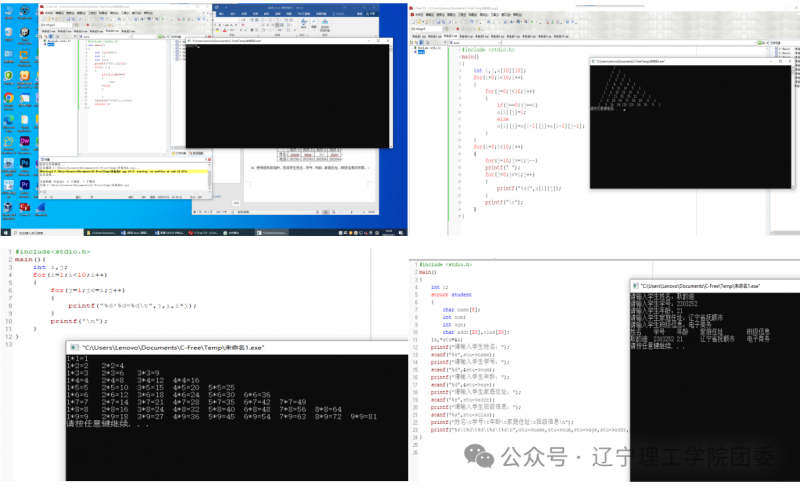Open the first Word document taskbar button
This screenshot has height=489, width=800.
pyautogui.click(x=135, y=233)
